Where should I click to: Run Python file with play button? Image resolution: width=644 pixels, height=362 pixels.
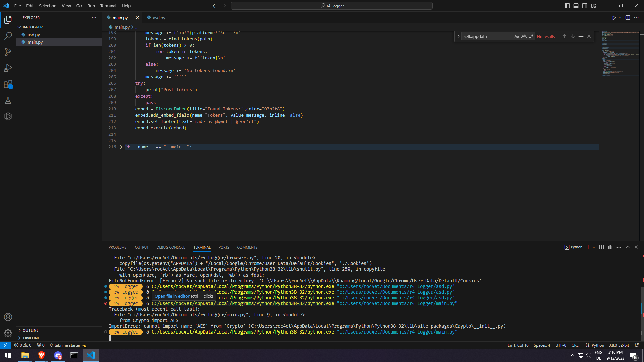614,18
